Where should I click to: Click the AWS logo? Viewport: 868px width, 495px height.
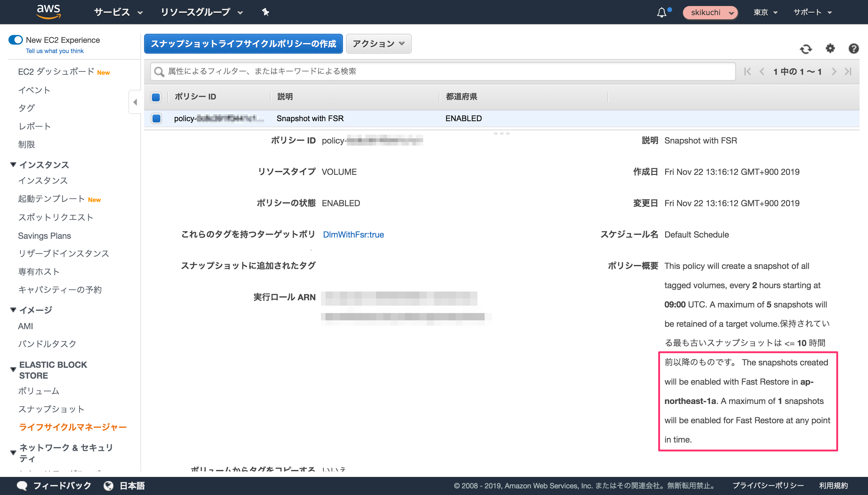pos(48,11)
